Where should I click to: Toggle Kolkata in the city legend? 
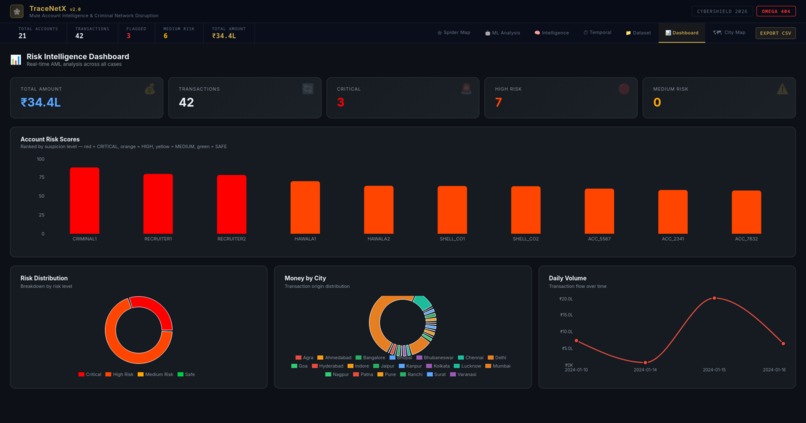(x=438, y=366)
